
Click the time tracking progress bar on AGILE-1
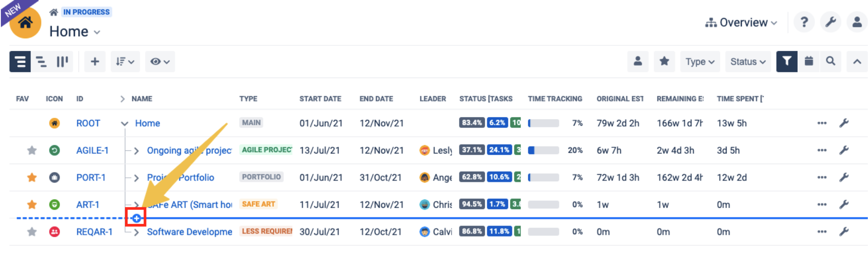[543, 150]
